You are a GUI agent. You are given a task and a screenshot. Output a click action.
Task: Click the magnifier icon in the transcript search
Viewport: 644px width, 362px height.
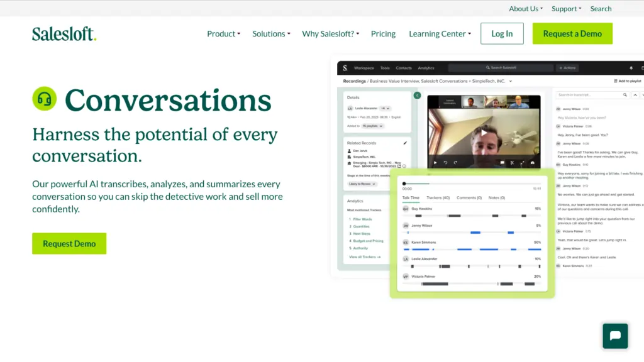[625, 95]
